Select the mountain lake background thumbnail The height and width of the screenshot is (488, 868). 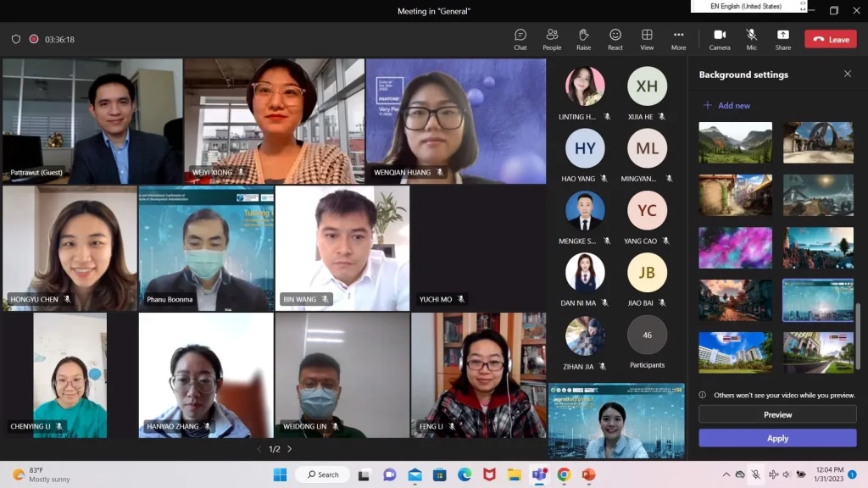735,143
